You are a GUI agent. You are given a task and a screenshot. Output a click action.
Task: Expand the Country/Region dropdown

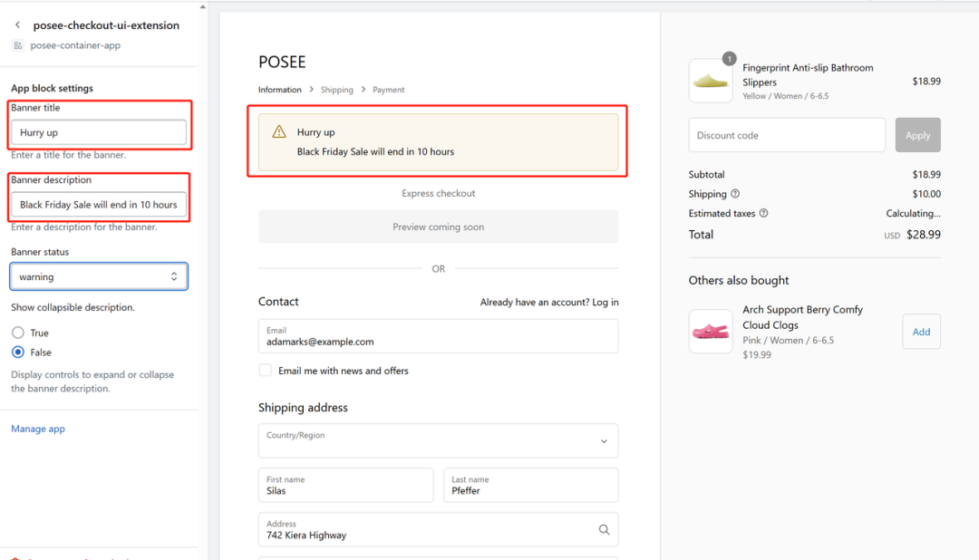coord(439,440)
